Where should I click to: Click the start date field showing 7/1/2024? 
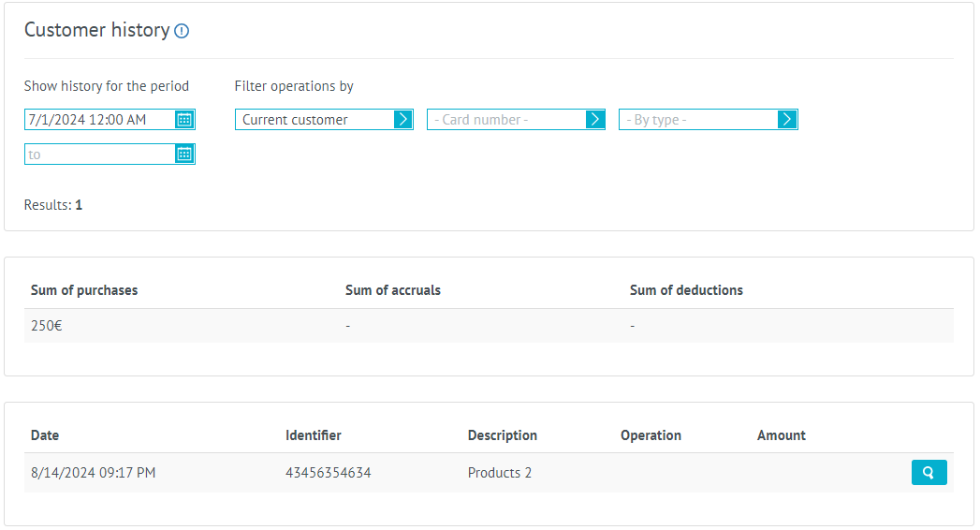click(x=99, y=119)
